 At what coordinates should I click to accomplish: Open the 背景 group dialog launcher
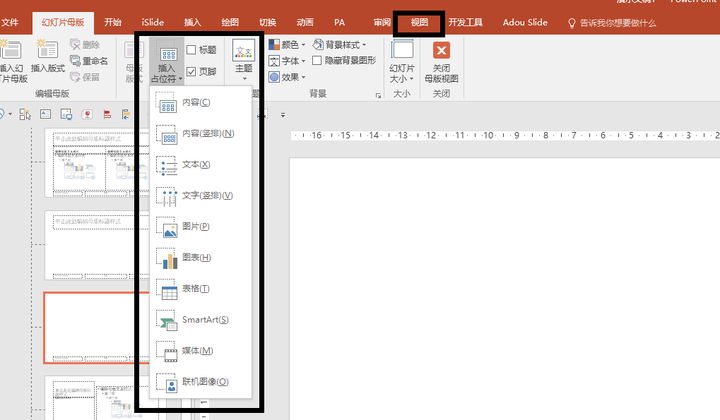(378, 95)
